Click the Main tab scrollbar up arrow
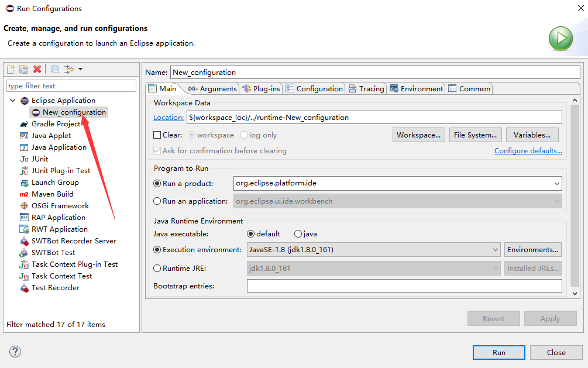588x368 pixels. (575, 100)
